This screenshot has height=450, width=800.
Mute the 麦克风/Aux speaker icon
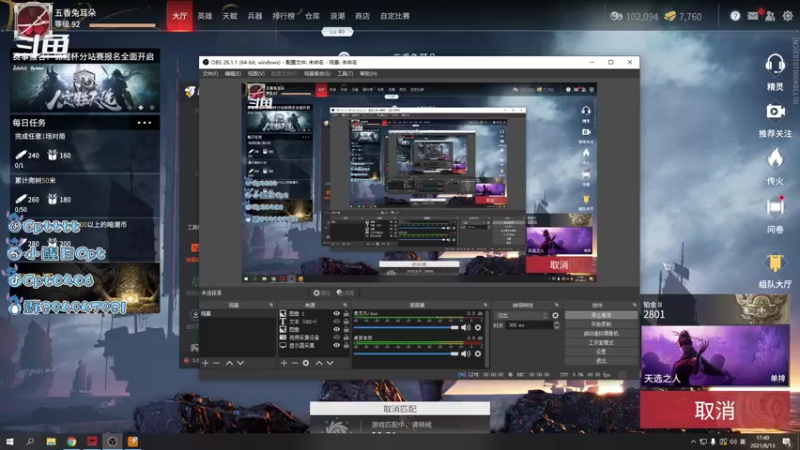coord(465,328)
